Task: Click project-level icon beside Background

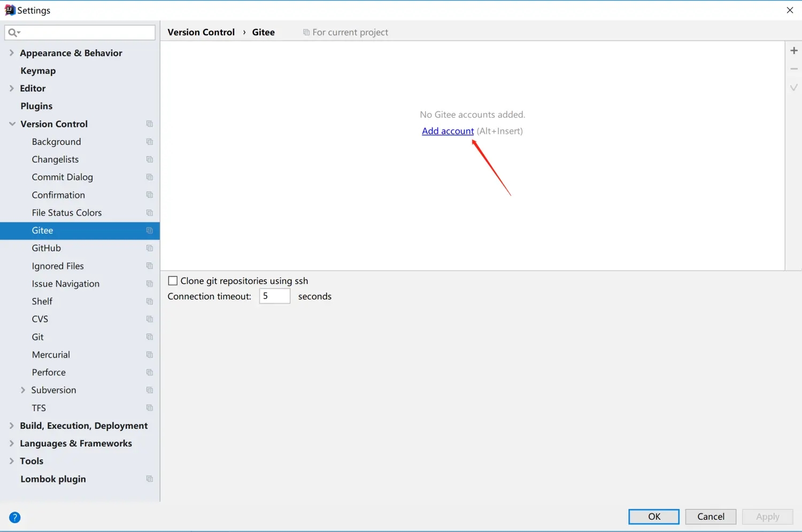Action: (x=150, y=142)
